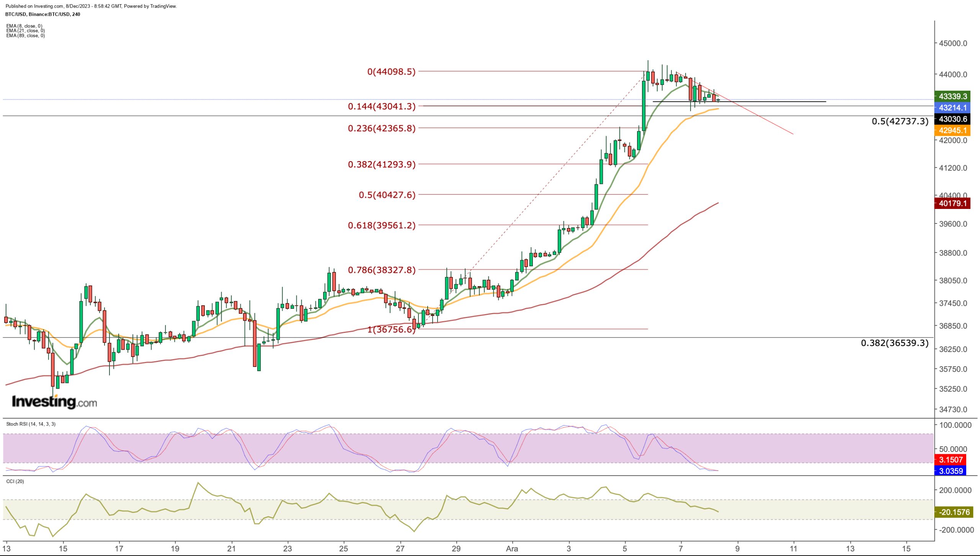The image size is (980, 556).
Task: Click the date 11 on the time axis
Action: pyautogui.click(x=794, y=549)
